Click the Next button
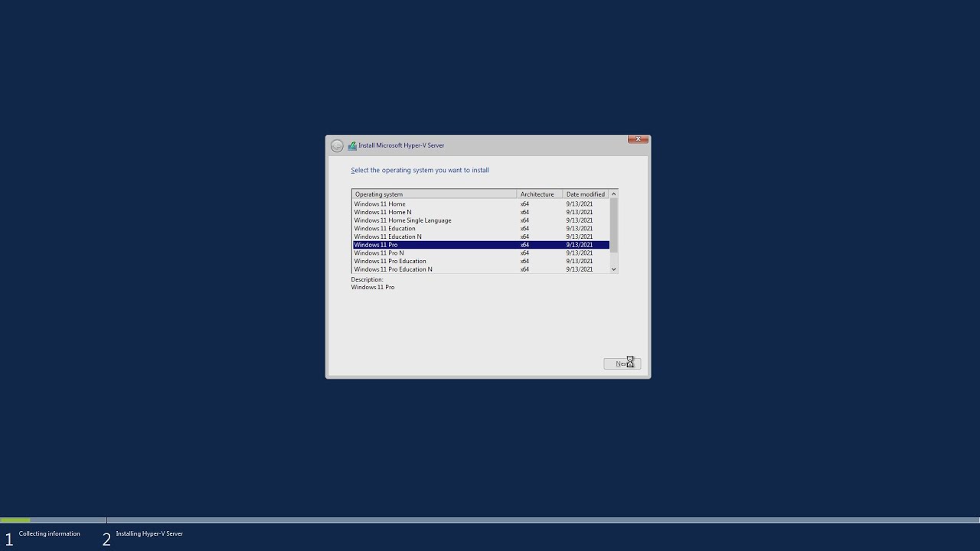 pos(622,364)
